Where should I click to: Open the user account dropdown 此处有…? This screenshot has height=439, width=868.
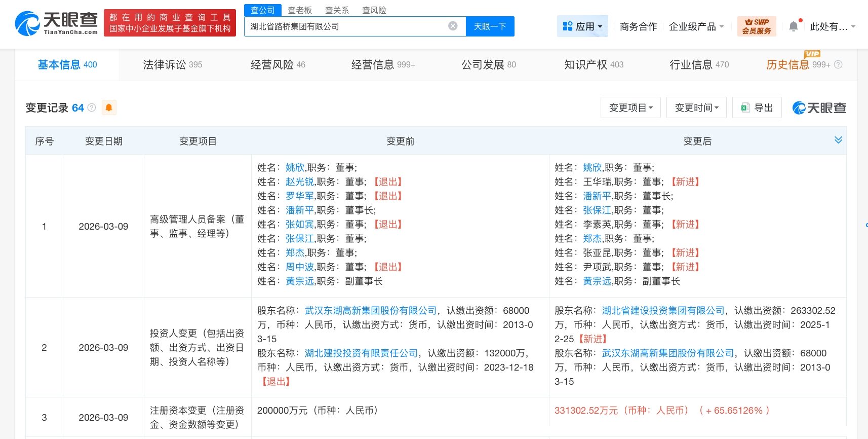point(833,26)
